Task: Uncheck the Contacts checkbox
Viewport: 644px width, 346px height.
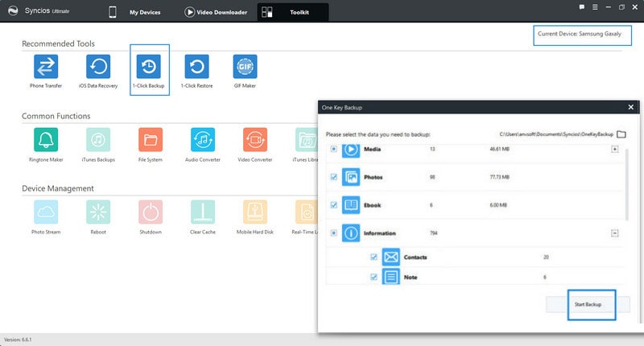Action: click(374, 257)
